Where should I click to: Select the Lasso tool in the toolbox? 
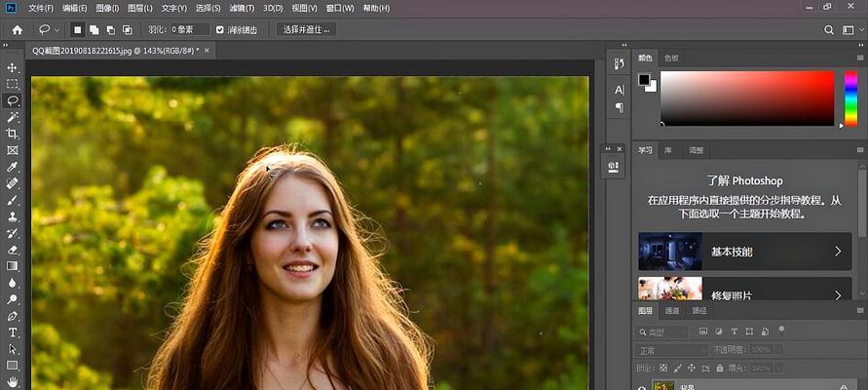13,100
